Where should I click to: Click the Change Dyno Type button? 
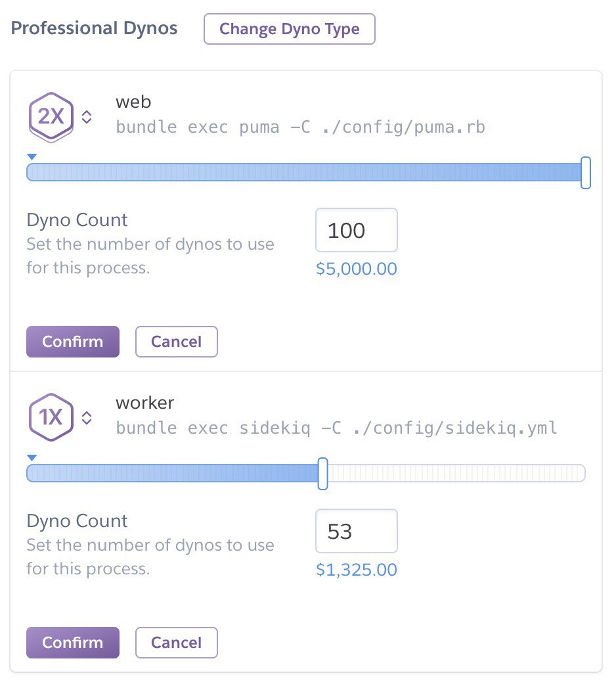click(289, 30)
